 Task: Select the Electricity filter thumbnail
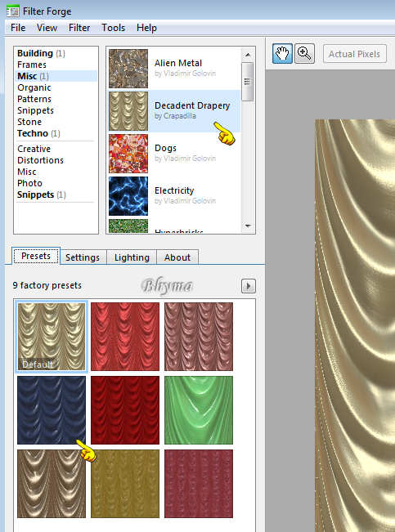tap(128, 196)
